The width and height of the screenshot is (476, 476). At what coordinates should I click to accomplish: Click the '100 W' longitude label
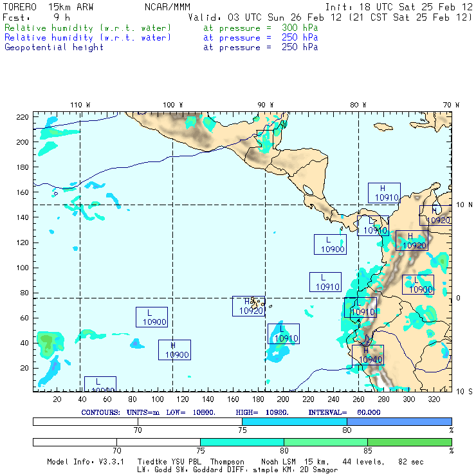pyautogui.click(x=173, y=105)
